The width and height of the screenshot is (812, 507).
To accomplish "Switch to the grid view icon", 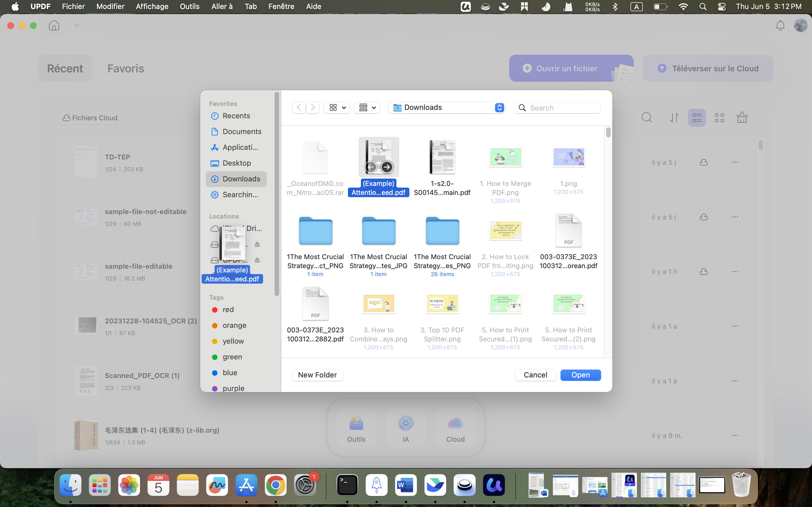I will coord(720,118).
